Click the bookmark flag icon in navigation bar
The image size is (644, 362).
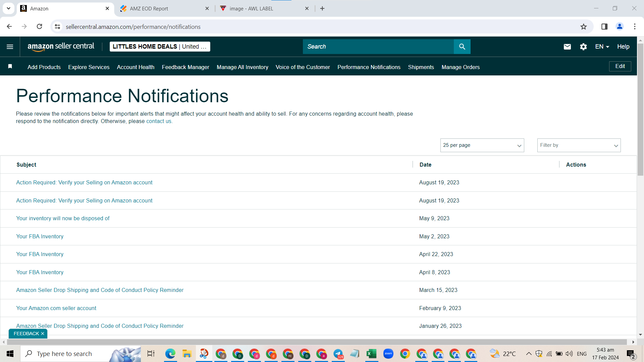coord(10,66)
